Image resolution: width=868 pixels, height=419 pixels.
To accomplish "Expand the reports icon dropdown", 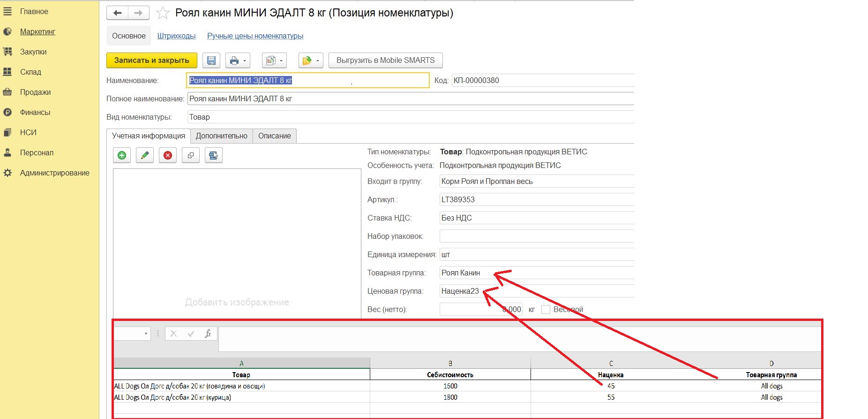I will click(x=274, y=61).
